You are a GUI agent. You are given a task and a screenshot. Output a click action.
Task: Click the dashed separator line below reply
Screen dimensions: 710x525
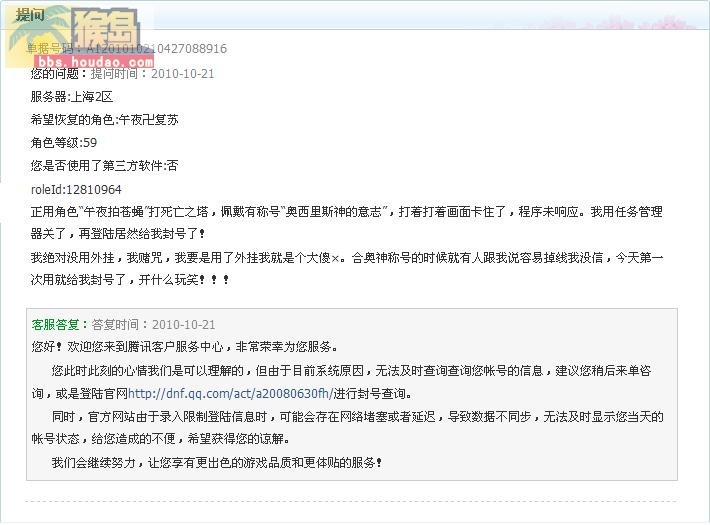(351, 501)
